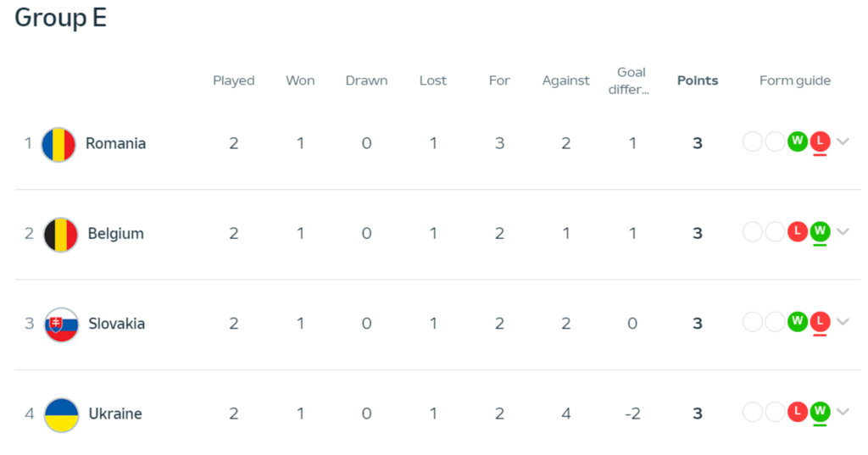Screen dimensions: 868x455
Task: Open the Romania team link
Action: [x=115, y=144]
